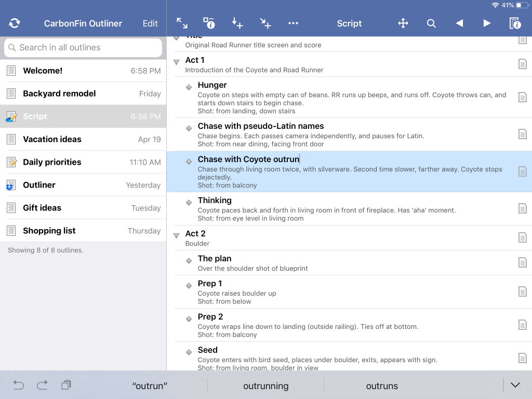The width and height of the screenshot is (532, 399).
Task: Open the Welcome! outline
Action: [x=83, y=71]
